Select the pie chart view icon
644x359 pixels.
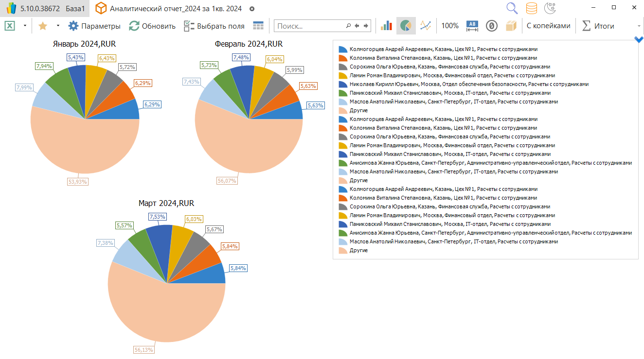click(x=406, y=26)
